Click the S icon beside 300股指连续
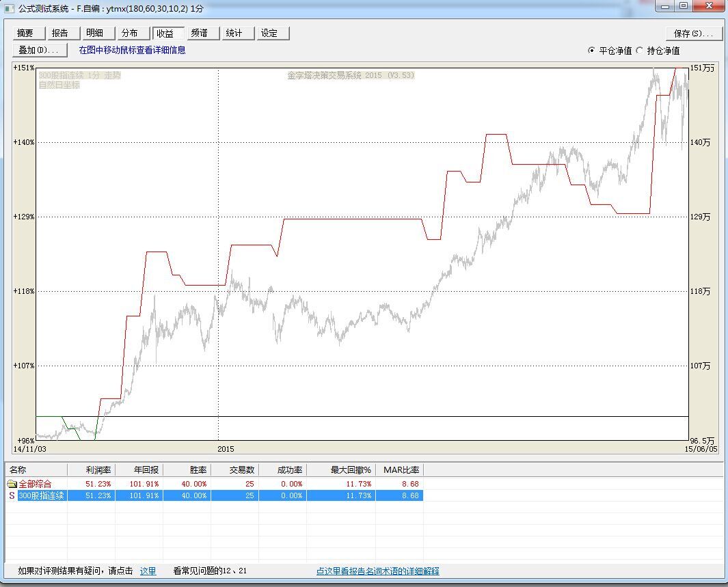This screenshot has height=587, width=728. pos(12,495)
